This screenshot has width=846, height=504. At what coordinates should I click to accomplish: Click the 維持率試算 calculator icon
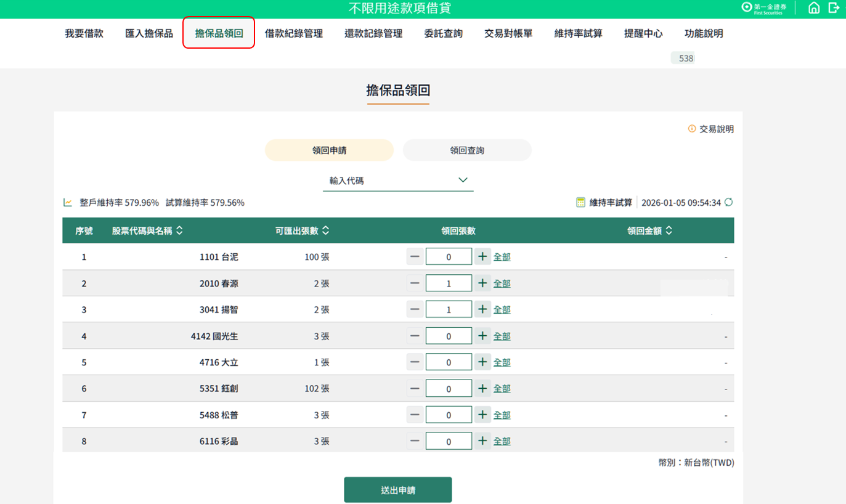click(580, 202)
